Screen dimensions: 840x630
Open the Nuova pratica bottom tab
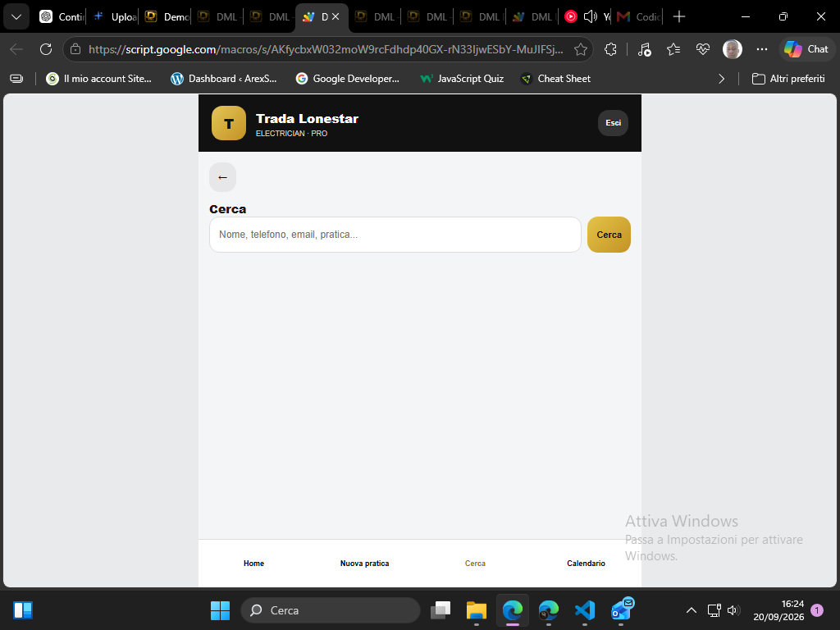[364, 563]
